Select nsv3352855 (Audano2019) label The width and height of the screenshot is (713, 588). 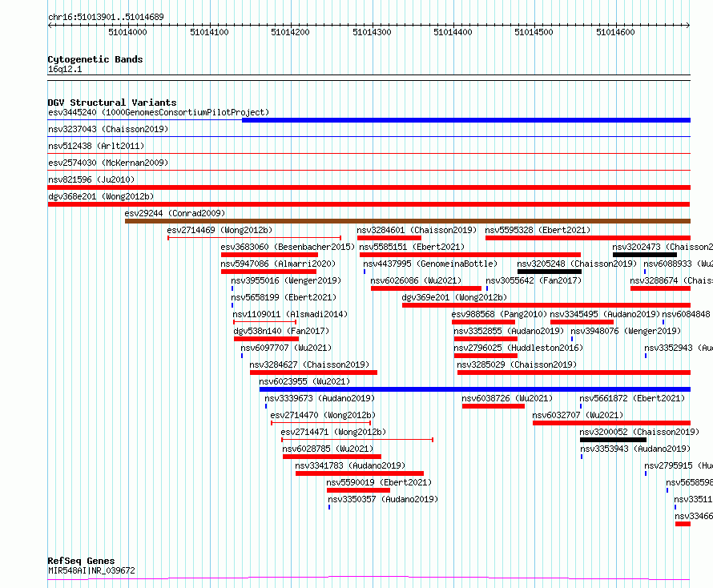[509, 331]
